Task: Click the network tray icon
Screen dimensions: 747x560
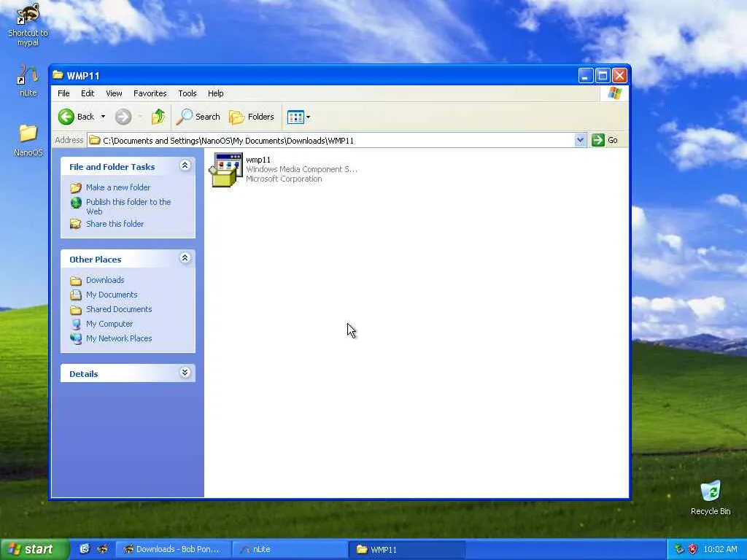Action: tap(679, 549)
